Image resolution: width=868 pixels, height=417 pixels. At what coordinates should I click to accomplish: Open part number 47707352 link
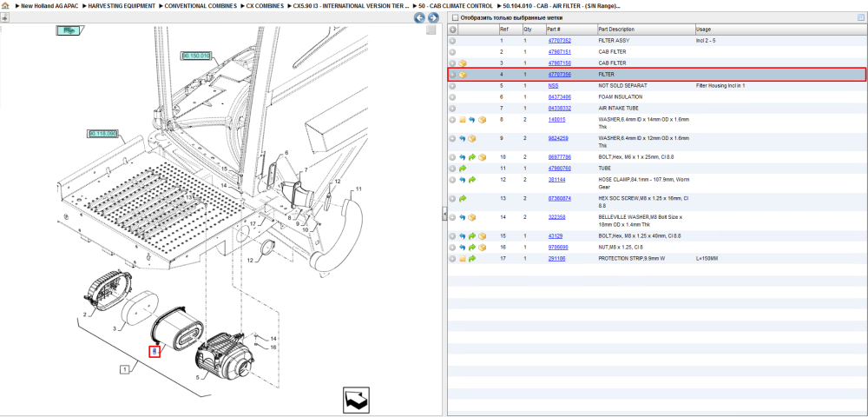(559, 41)
